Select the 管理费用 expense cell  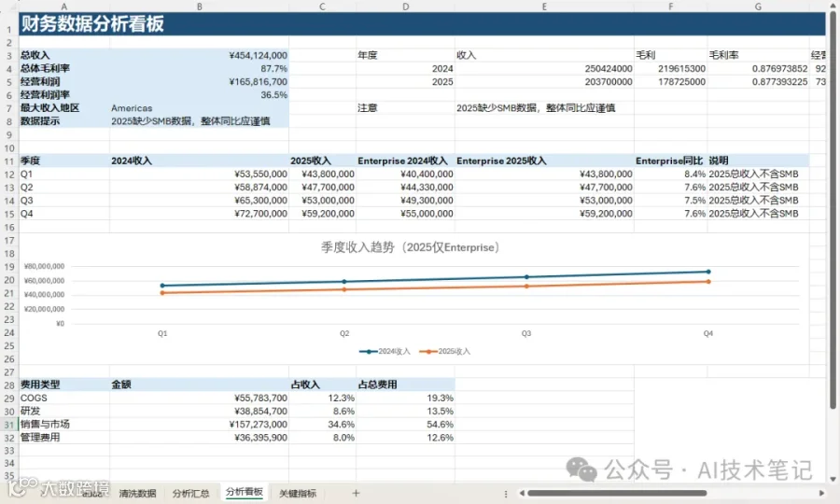pyautogui.click(x=64, y=438)
